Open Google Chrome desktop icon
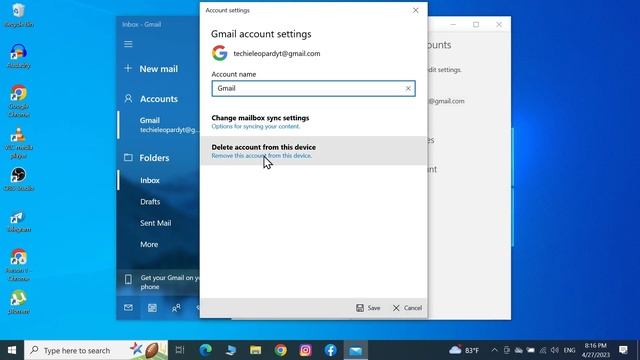This screenshot has height=360, width=640. (x=18, y=101)
